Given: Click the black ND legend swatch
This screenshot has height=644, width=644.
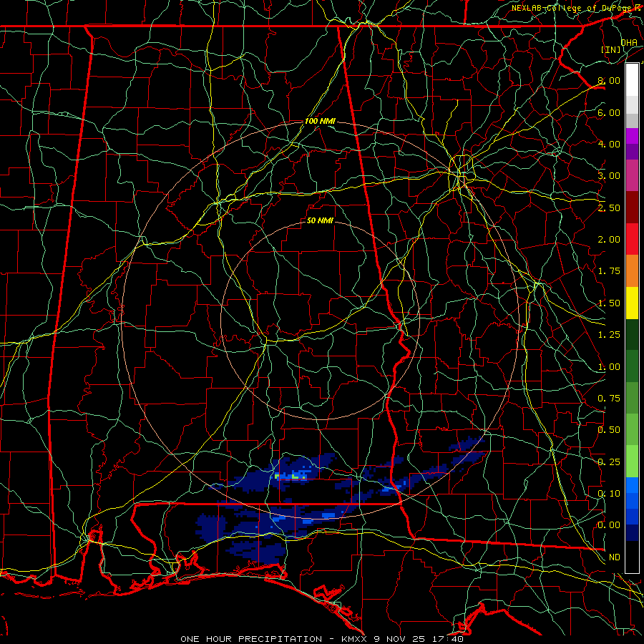Looking at the screenshot, I should click(x=632, y=557).
